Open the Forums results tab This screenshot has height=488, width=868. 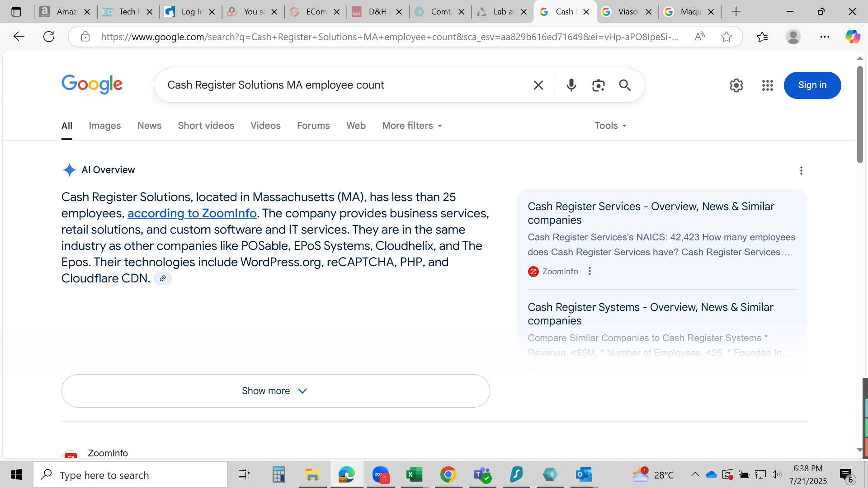tap(313, 126)
